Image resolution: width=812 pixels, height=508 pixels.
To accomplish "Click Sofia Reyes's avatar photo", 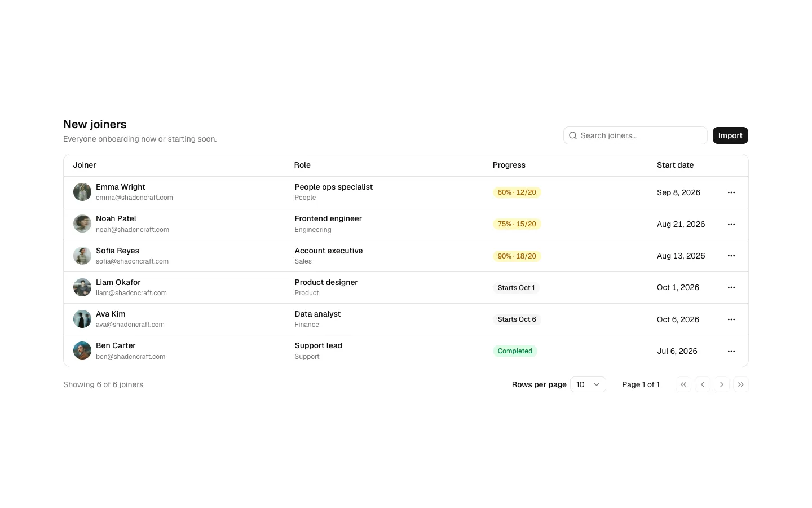I will click(x=82, y=256).
